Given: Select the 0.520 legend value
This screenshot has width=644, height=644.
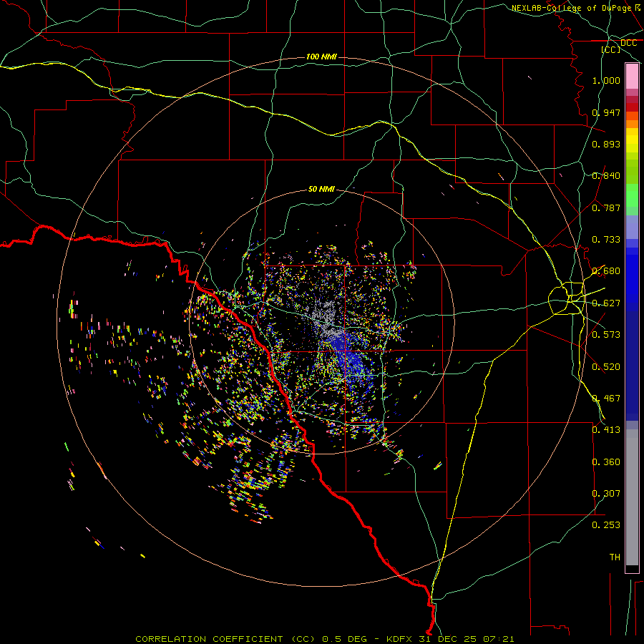Looking at the screenshot, I should 606,367.
